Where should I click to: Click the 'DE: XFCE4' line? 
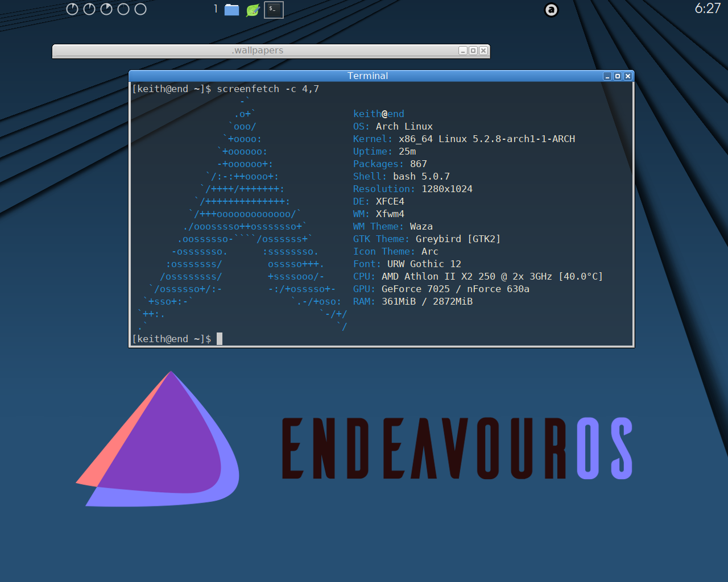(x=379, y=201)
